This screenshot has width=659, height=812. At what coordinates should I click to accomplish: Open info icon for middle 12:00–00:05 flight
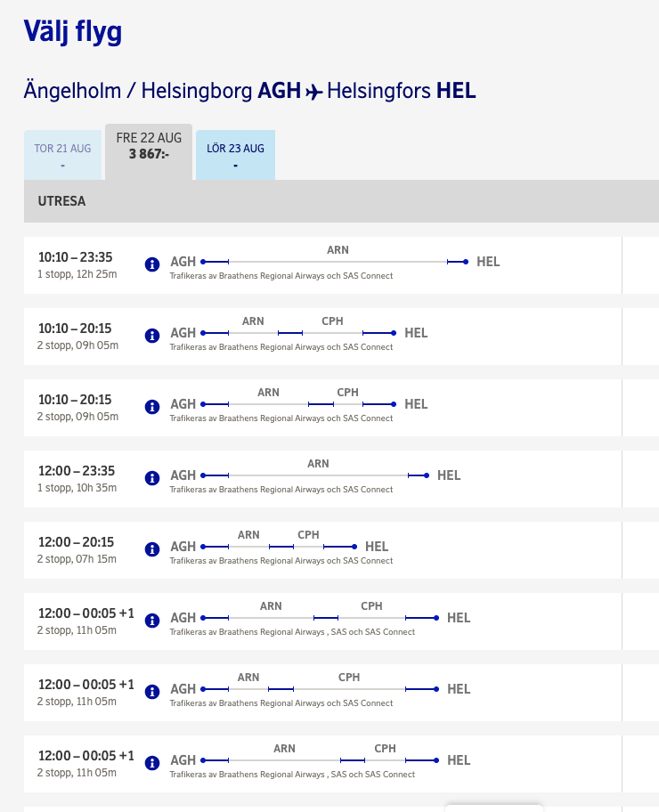151,691
